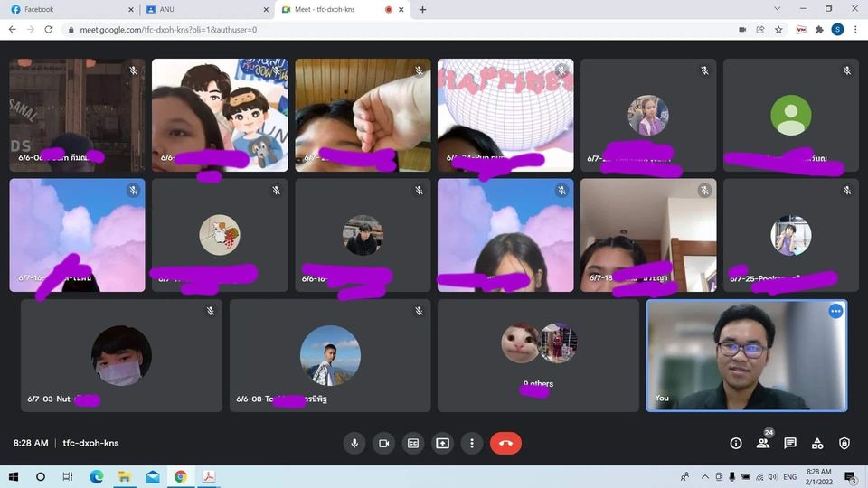
Task: Go back with browser back arrow
Action: coord(12,29)
